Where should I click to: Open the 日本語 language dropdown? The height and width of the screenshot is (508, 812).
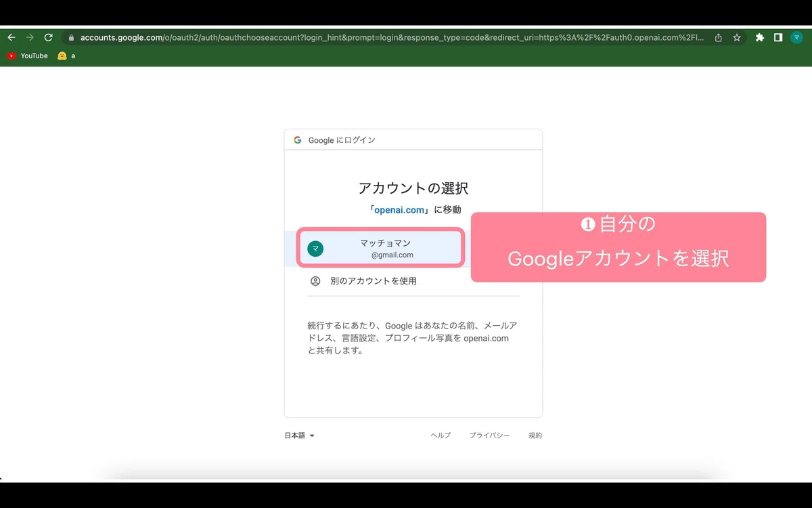pyautogui.click(x=300, y=436)
